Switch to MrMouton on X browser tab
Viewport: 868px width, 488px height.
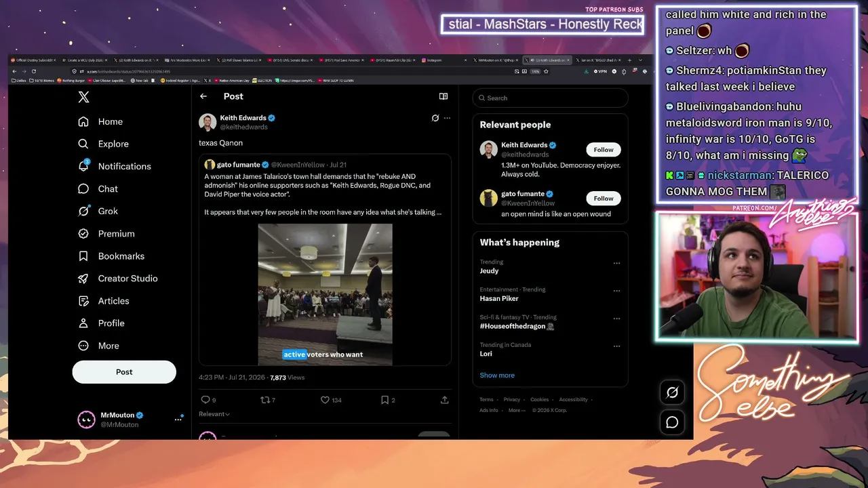tap(496, 60)
